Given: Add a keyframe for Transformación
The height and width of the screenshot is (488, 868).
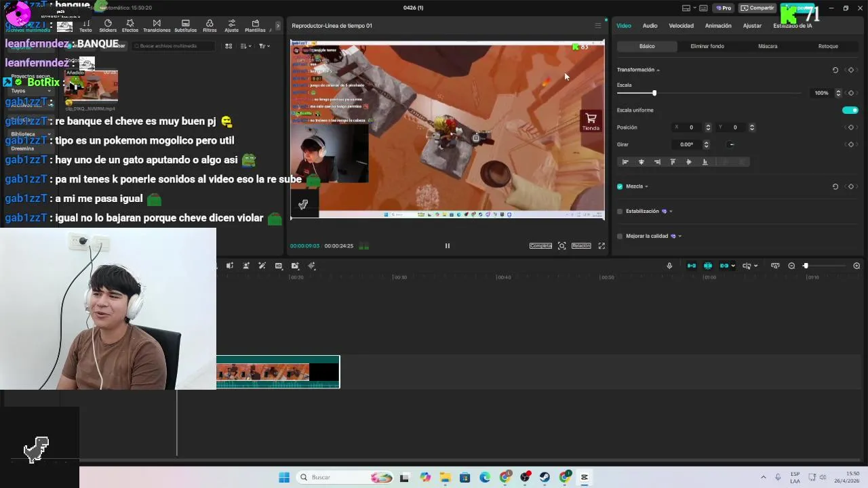Looking at the screenshot, I should click(x=851, y=70).
